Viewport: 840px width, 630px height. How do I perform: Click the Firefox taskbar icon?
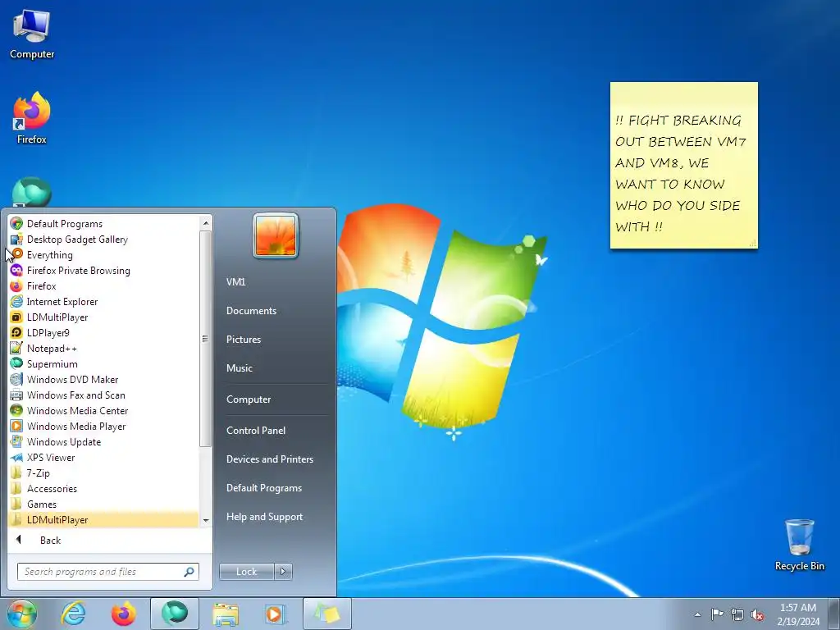click(124, 614)
